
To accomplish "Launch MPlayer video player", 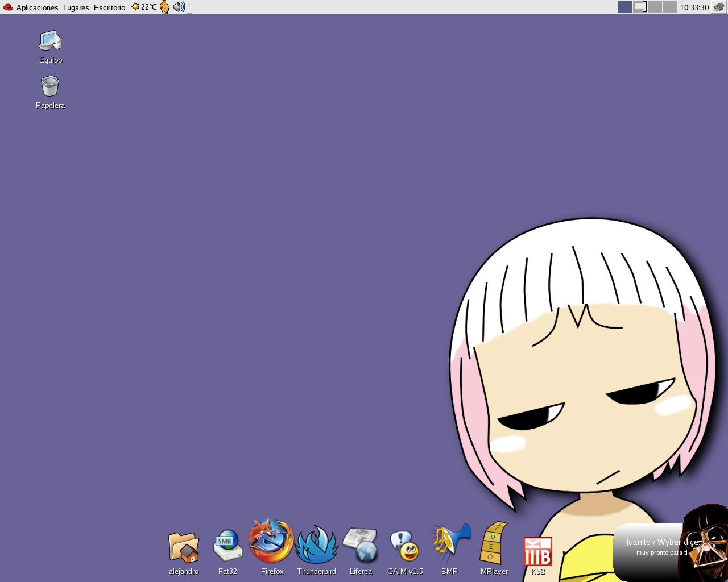I will click(x=494, y=548).
